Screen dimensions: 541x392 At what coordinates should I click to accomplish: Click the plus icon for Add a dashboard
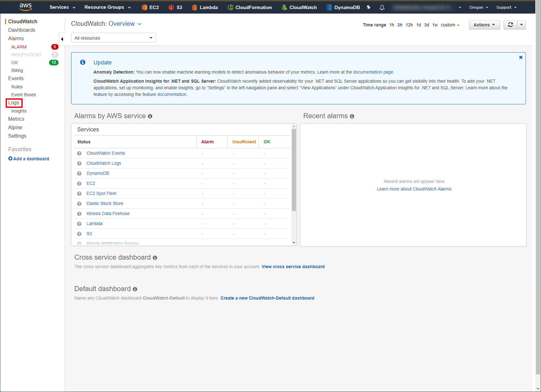(x=10, y=158)
